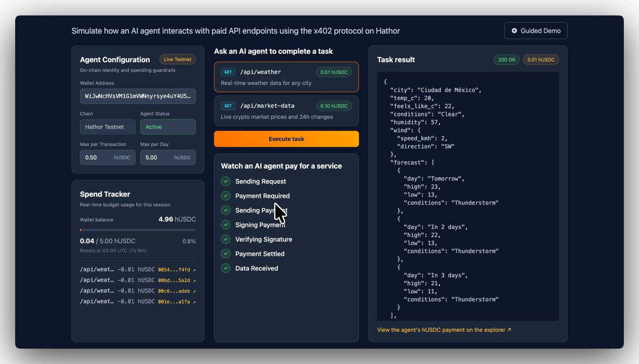Click the "conditions": "Clear" JSON line
This screenshot has width=639, height=364.
428,114
